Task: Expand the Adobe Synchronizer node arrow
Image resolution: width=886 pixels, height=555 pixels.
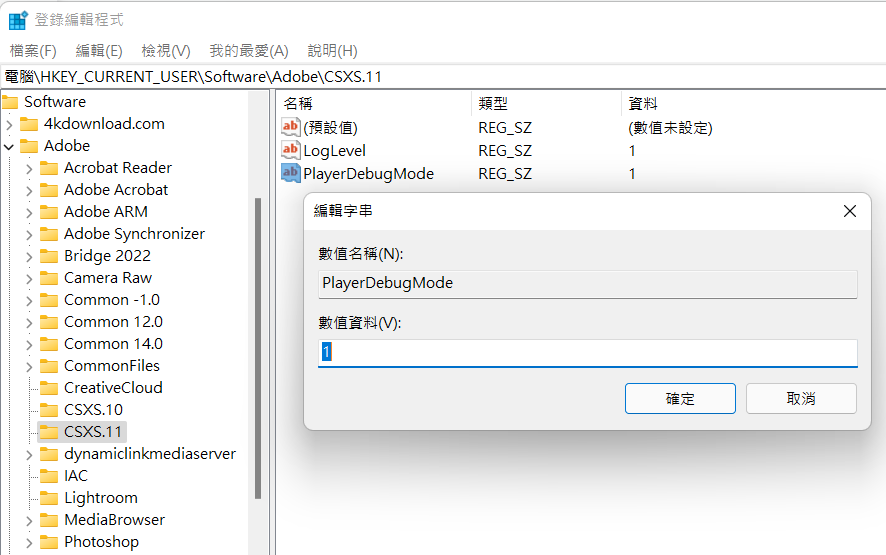Action: tap(29, 235)
